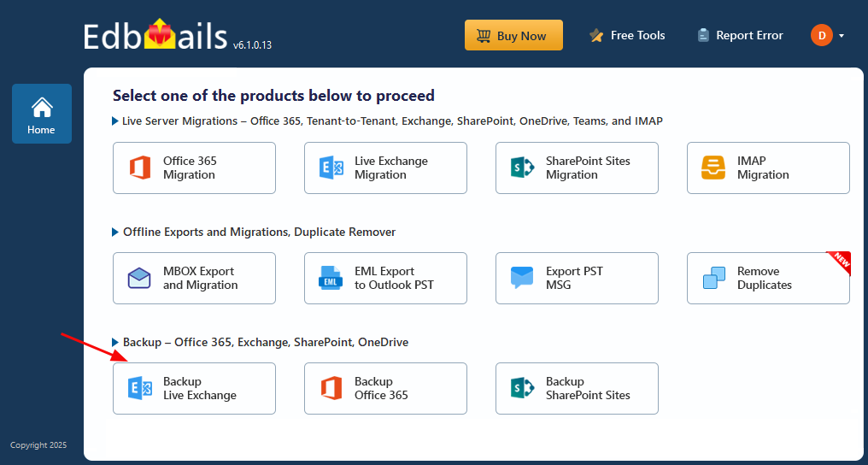868x465 pixels.
Task: Click the EdbMails logo
Action: point(155,34)
